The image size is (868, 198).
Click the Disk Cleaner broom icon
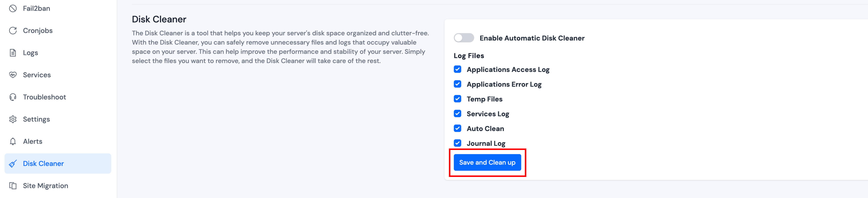click(x=13, y=164)
